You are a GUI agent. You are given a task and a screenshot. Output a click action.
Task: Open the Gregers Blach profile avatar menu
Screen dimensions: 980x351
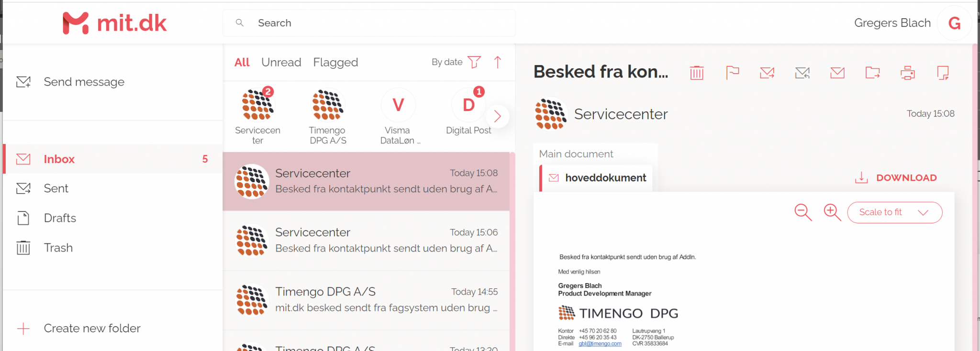pos(954,23)
